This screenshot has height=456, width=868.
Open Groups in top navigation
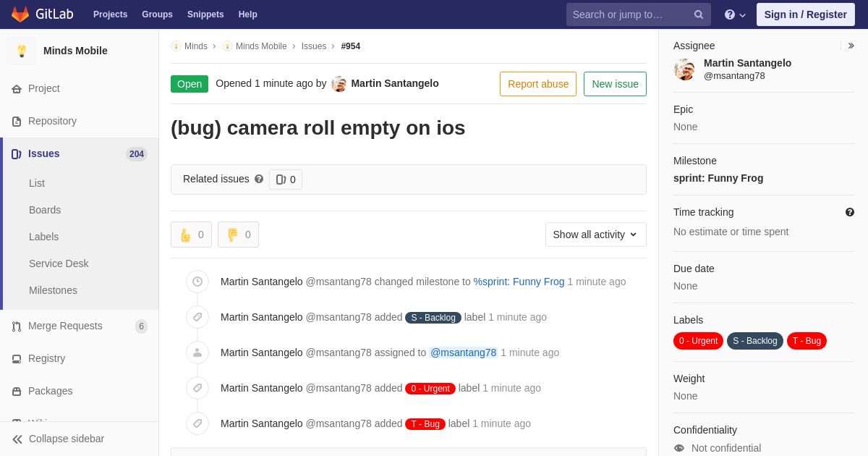[157, 14]
